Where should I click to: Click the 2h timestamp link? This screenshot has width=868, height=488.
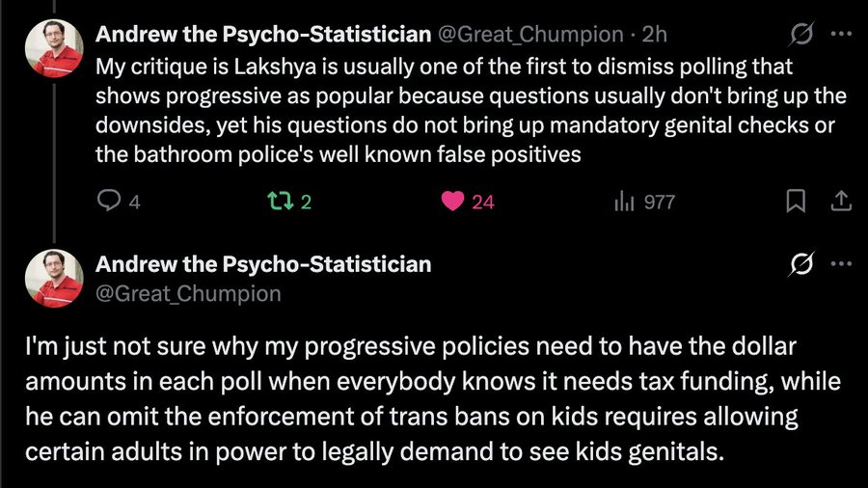655,35
